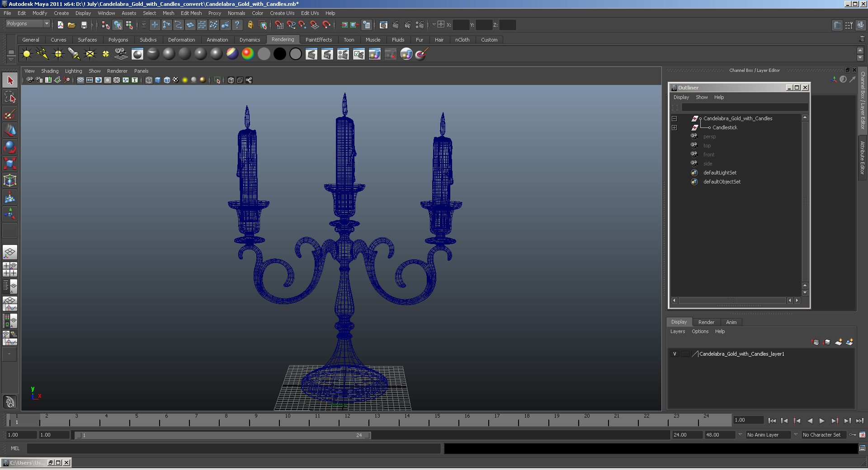This screenshot has height=470, width=868.
Task: Click the MEL command input field
Action: point(234,448)
